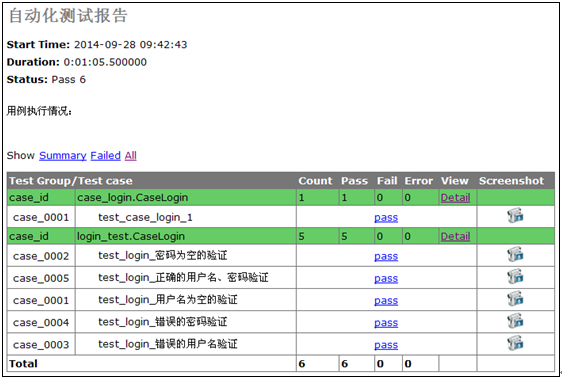Open screenshot icon for test_case_login_1

[515, 216]
